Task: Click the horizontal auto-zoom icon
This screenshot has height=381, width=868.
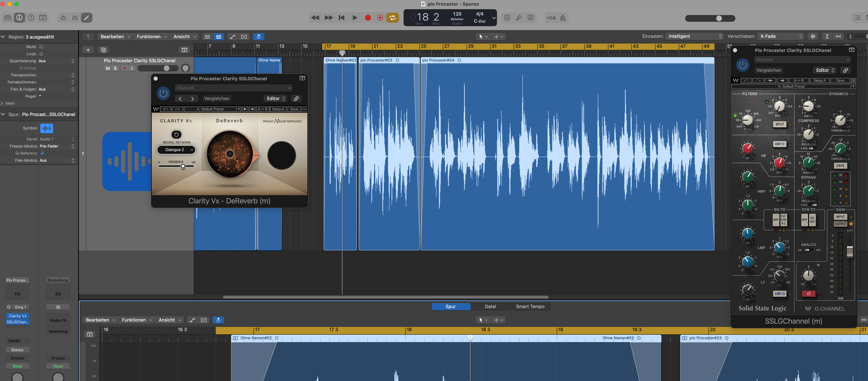Action: [x=838, y=36]
